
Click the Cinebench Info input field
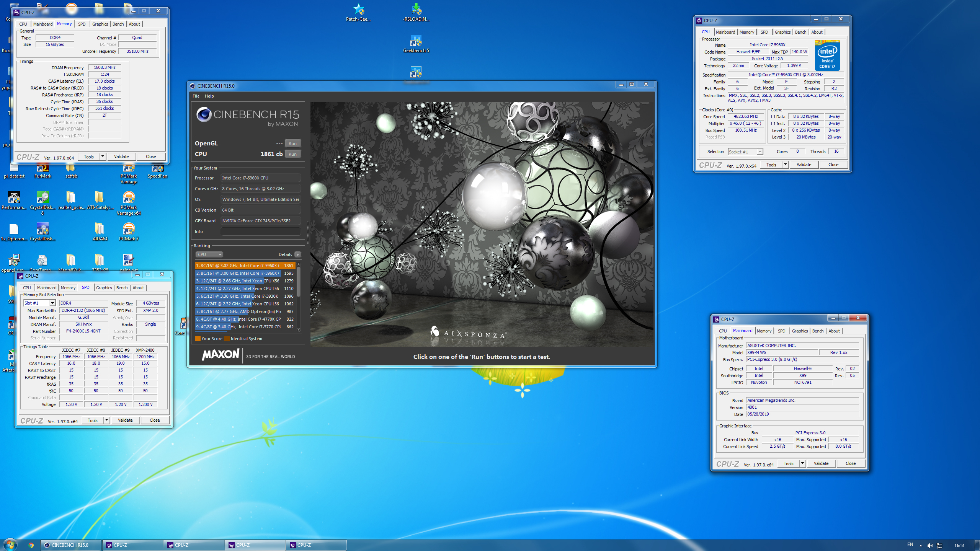click(x=260, y=231)
